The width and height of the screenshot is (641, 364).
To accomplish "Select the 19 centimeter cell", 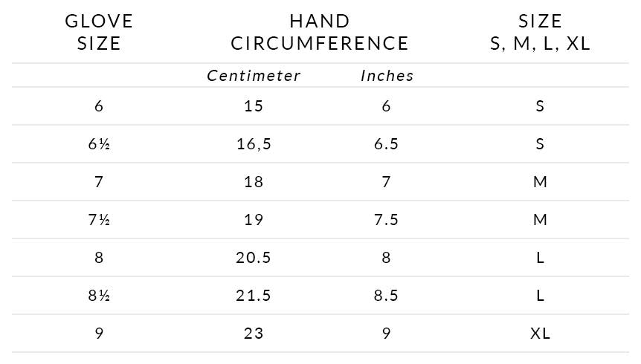I will 254,220.
